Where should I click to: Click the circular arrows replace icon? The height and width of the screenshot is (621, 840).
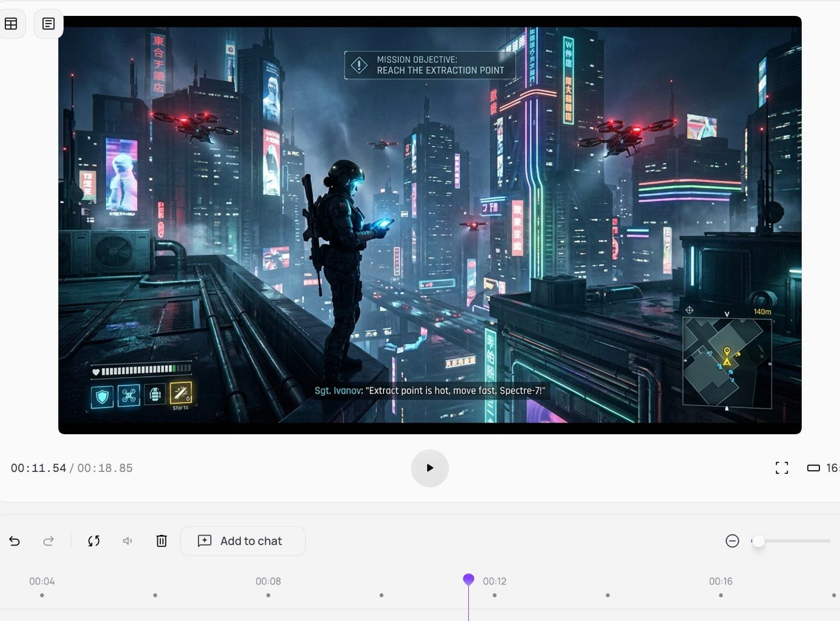94,541
